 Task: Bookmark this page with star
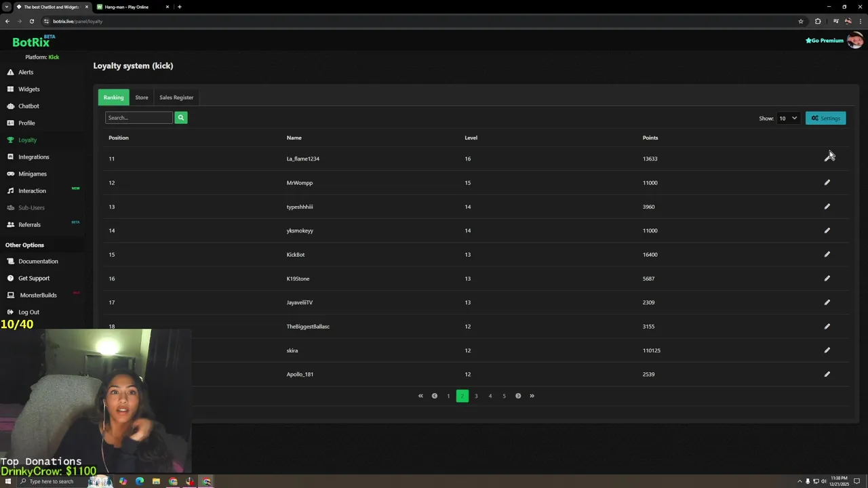point(801,21)
